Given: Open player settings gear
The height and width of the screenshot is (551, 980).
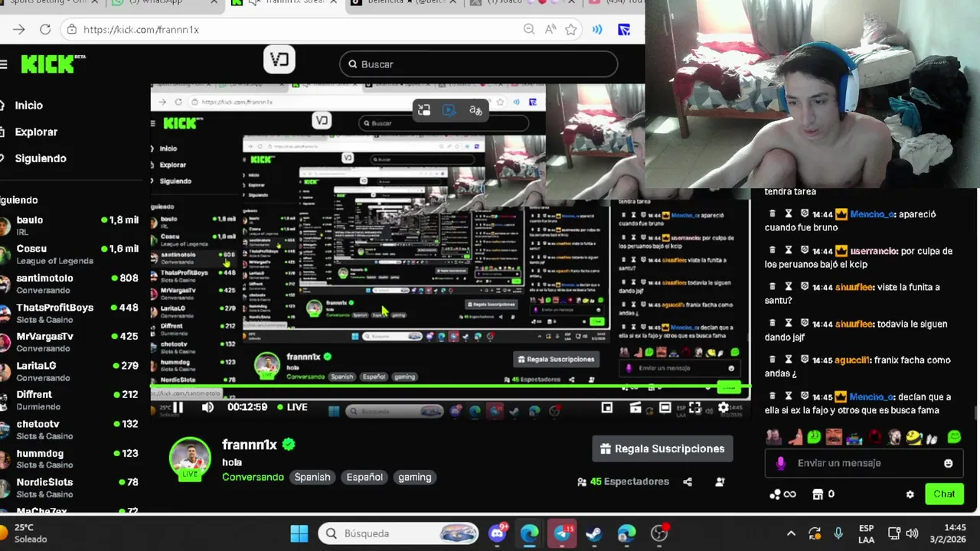Looking at the screenshot, I should (x=723, y=408).
